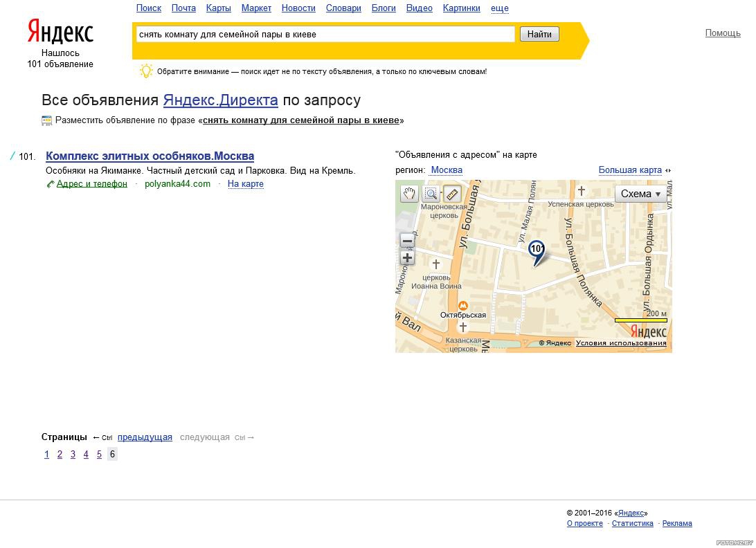Go to results page 5
Image resolution: width=756 pixels, height=548 pixels.
pos(99,454)
